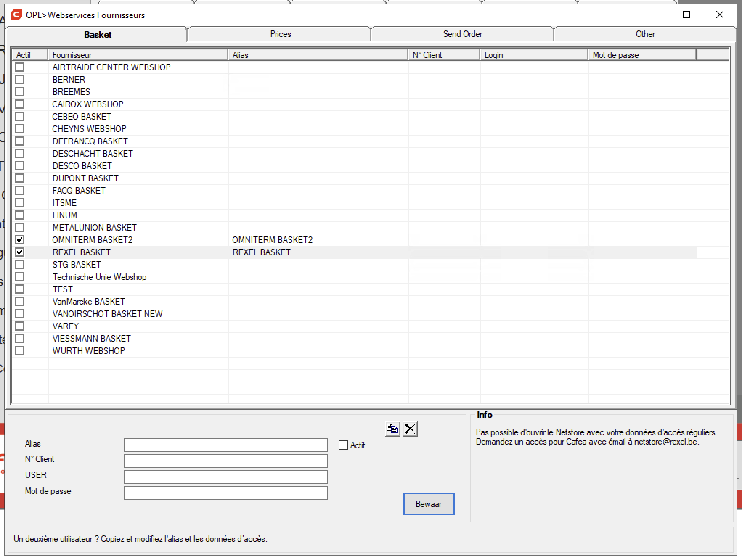
Task: Check the Technische Unie Webshop checkbox
Action: [x=20, y=277]
